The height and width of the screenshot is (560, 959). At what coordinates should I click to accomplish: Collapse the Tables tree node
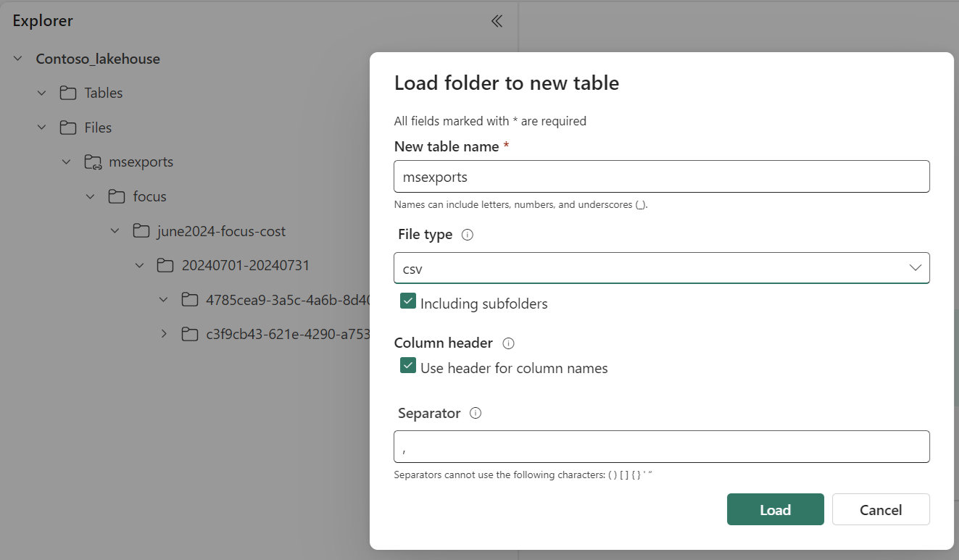click(x=41, y=93)
